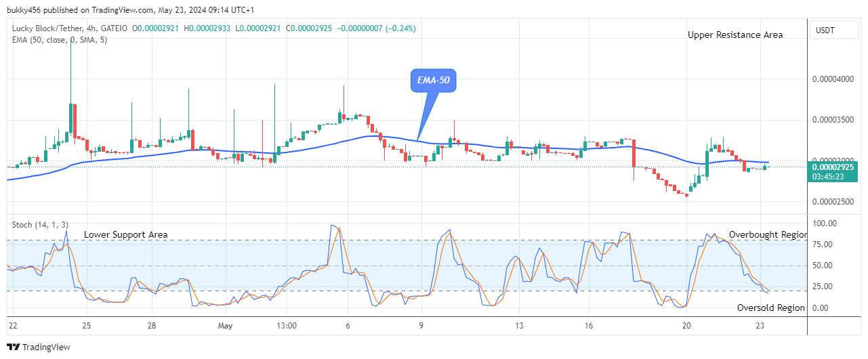Click the 13:00 time axis label
Viewport: 868px width, 359px height.
(x=287, y=326)
